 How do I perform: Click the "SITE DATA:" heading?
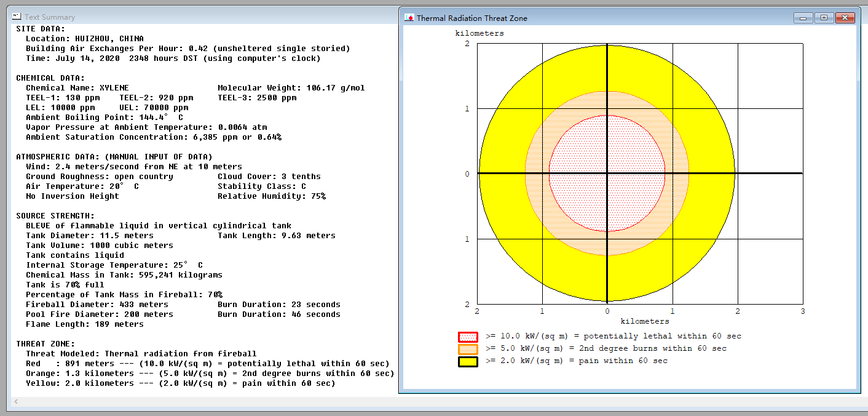[x=41, y=29]
